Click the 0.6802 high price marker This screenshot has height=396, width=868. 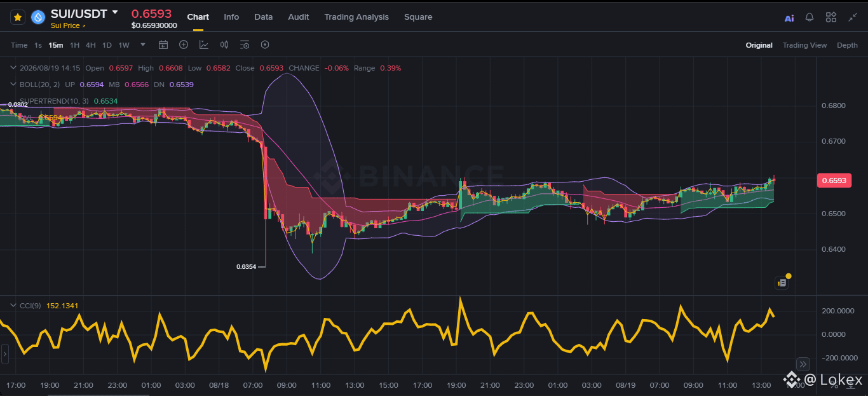click(x=18, y=104)
